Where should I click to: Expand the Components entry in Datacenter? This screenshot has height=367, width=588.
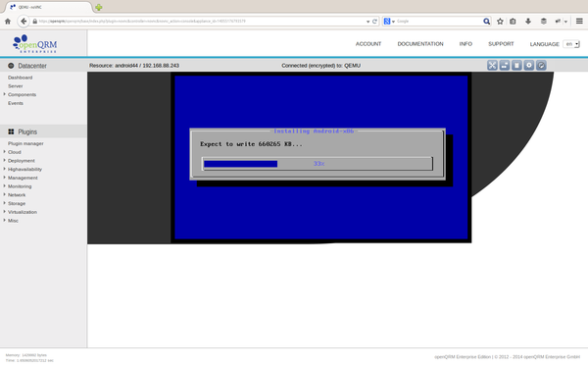[x=22, y=94]
